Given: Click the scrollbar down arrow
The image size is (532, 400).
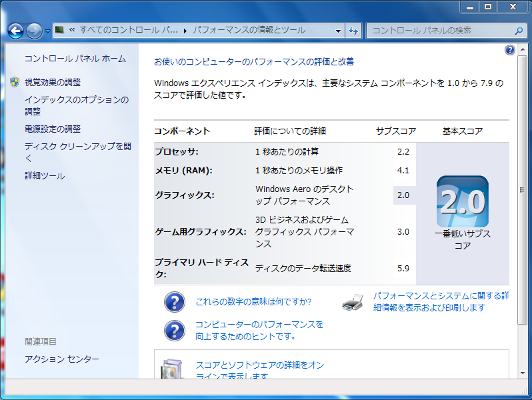Looking at the screenshot, I should [x=523, y=373].
